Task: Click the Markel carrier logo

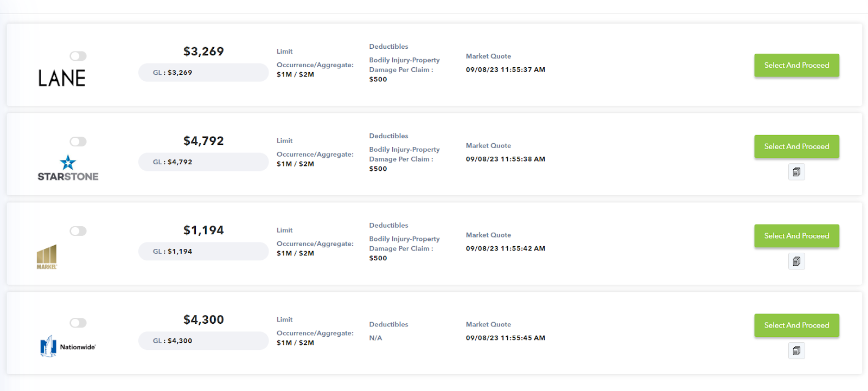Action: pos(47,257)
